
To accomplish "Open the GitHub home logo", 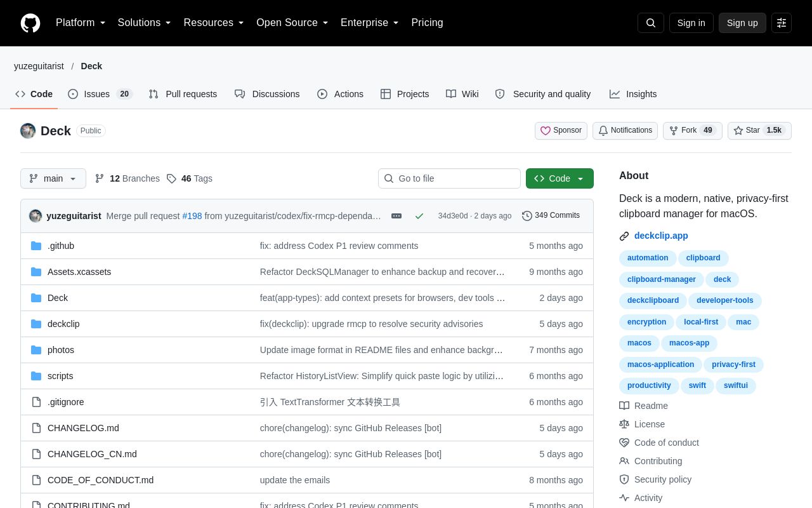I will click(x=30, y=23).
